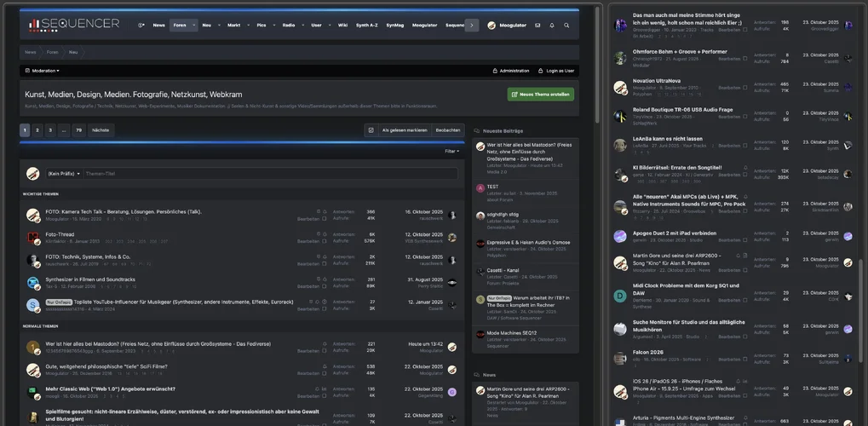Click poll chart icon on Mehr Classic Web row
This screenshot has width=868, height=426.
point(325,389)
